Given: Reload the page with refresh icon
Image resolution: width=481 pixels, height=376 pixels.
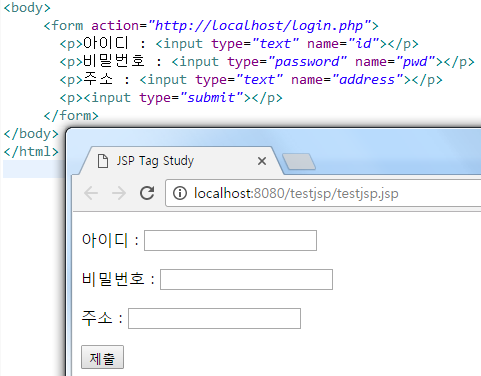Looking at the screenshot, I should (x=147, y=193).
